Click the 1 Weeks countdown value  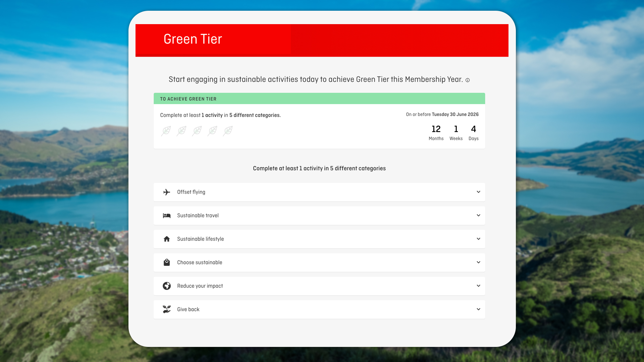[x=456, y=133]
